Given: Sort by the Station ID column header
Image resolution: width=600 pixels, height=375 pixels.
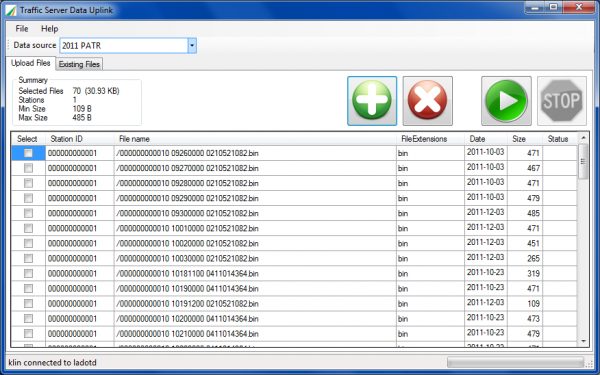Looking at the screenshot, I should tap(80, 139).
